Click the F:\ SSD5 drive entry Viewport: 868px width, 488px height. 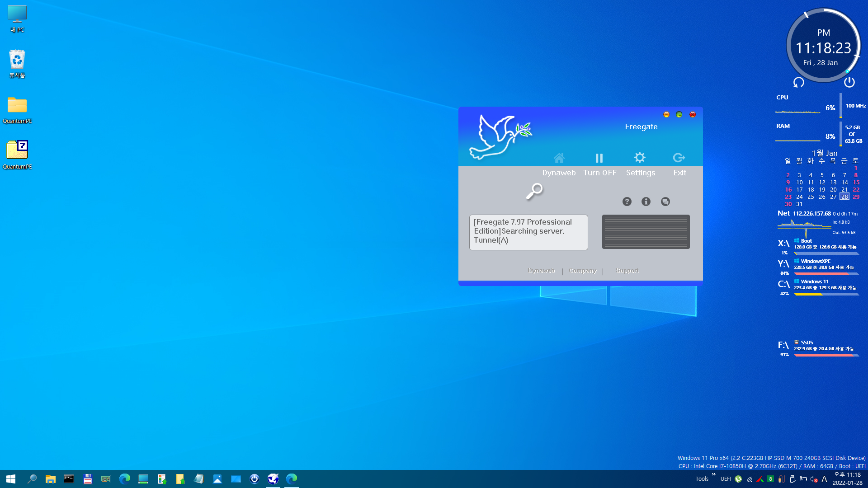(818, 348)
